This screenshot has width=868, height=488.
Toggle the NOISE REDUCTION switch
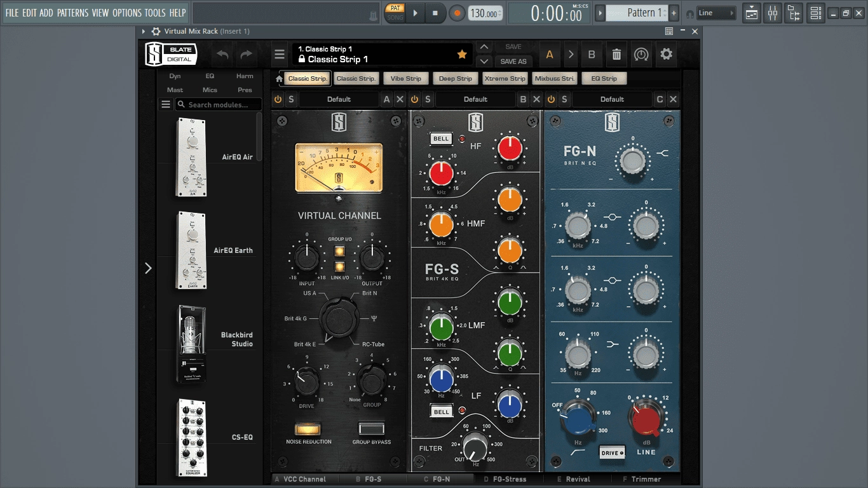coord(308,430)
